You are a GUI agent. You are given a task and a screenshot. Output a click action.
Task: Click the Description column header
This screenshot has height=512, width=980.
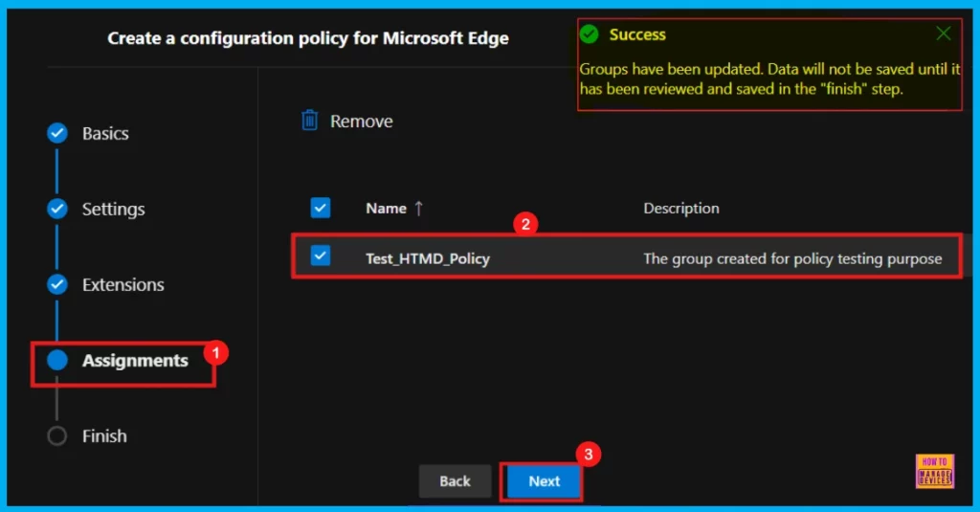(x=681, y=209)
